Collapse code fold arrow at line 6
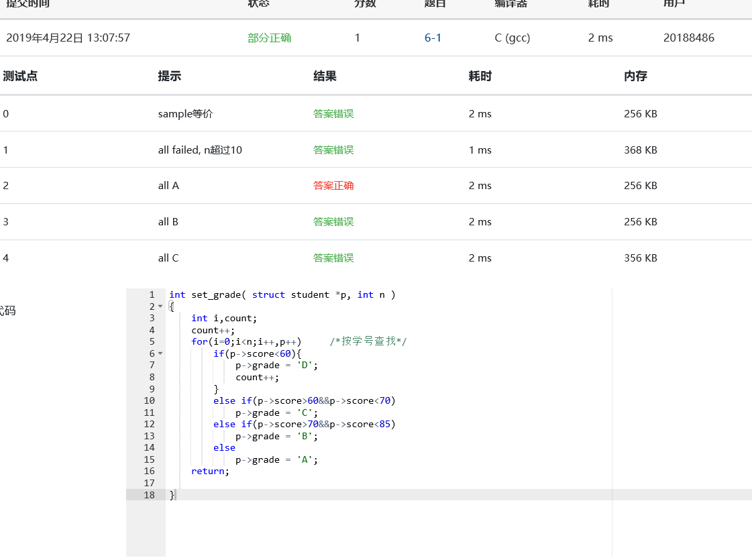The image size is (752, 560). 160,353
